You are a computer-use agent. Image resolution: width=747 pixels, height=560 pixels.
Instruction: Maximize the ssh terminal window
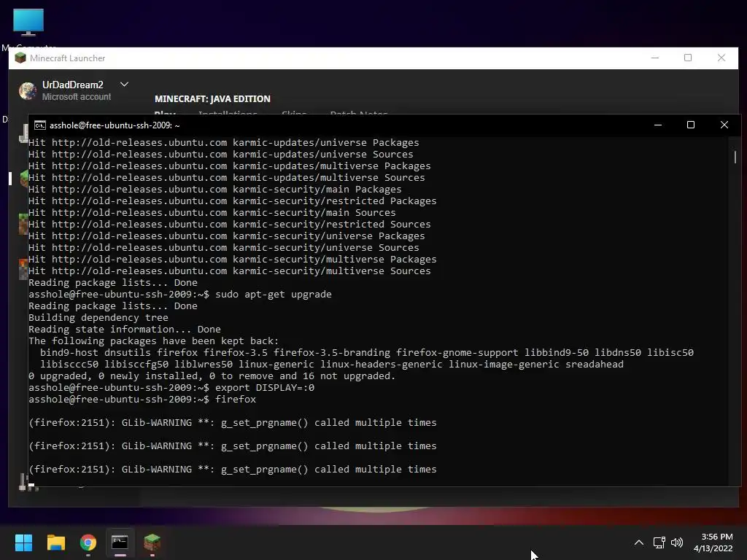tap(690, 125)
